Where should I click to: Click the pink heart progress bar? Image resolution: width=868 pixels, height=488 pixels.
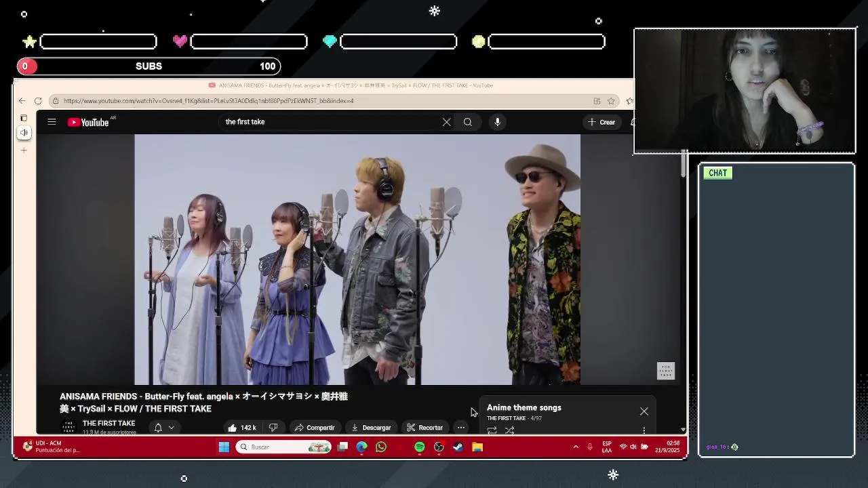tap(249, 42)
